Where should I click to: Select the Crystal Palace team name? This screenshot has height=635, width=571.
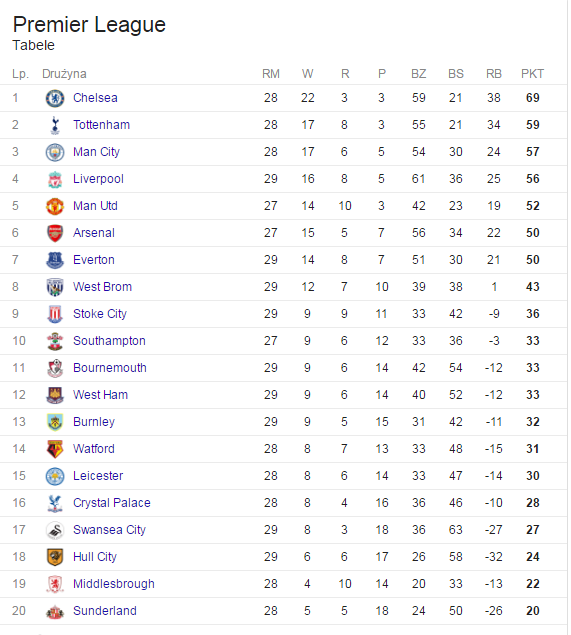[x=112, y=503]
